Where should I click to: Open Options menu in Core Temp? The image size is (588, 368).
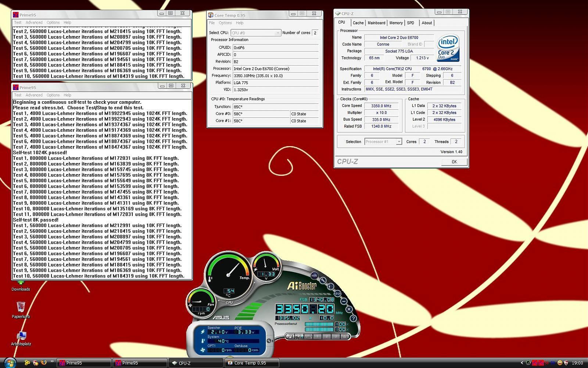pos(225,23)
